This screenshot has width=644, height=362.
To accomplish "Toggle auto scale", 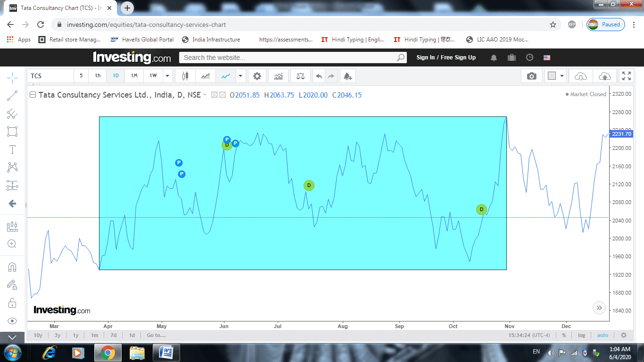I will [603, 335].
